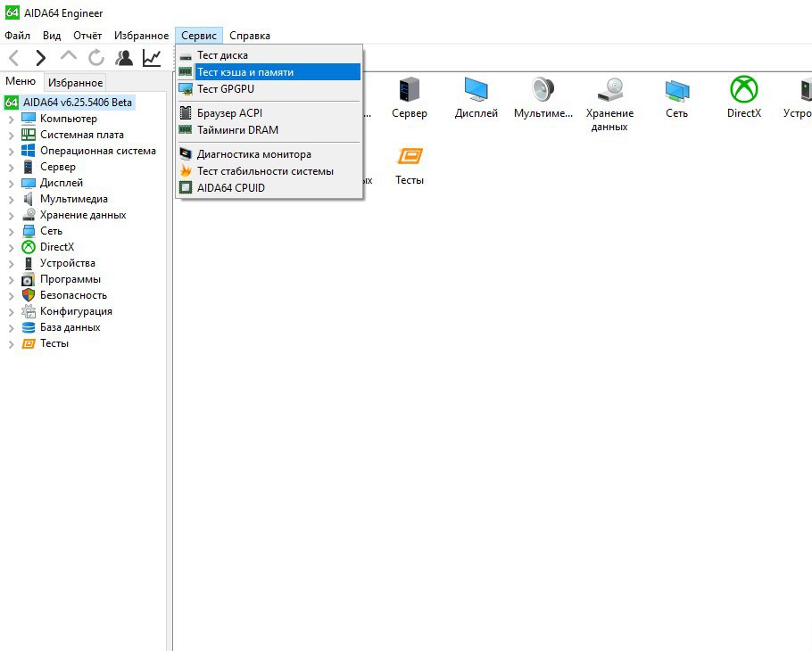This screenshot has height=651, width=812.
Task: Open the Избранное menu in menu bar
Action: point(141,36)
